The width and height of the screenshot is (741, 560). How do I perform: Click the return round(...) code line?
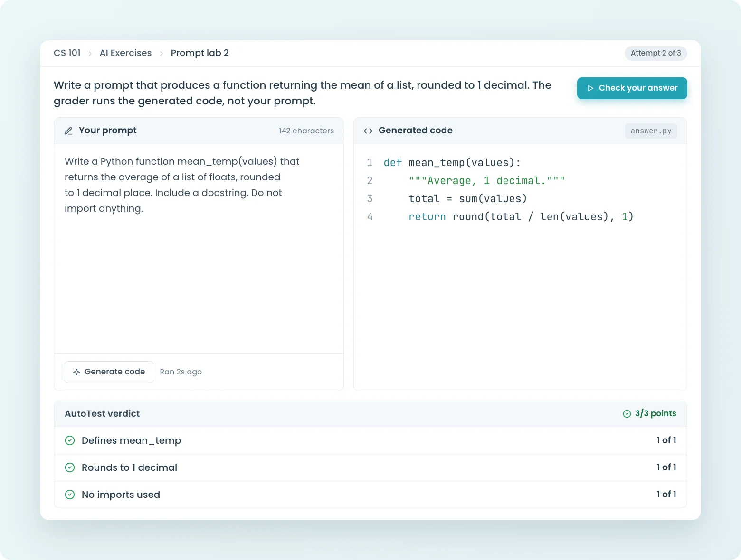[x=521, y=217]
